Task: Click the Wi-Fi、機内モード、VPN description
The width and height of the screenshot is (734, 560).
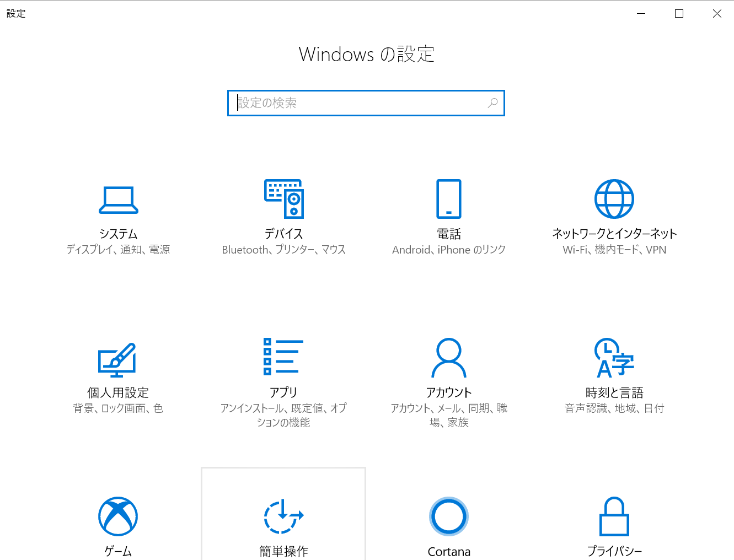Action: [614, 250]
